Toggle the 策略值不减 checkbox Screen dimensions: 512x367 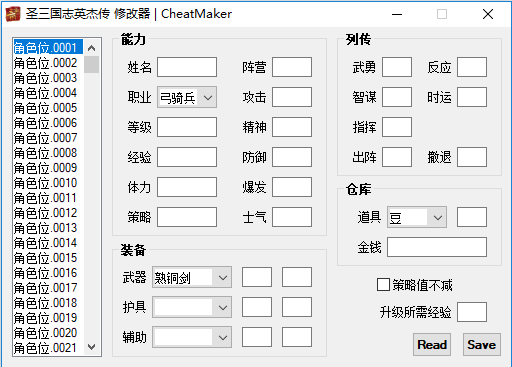383,285
